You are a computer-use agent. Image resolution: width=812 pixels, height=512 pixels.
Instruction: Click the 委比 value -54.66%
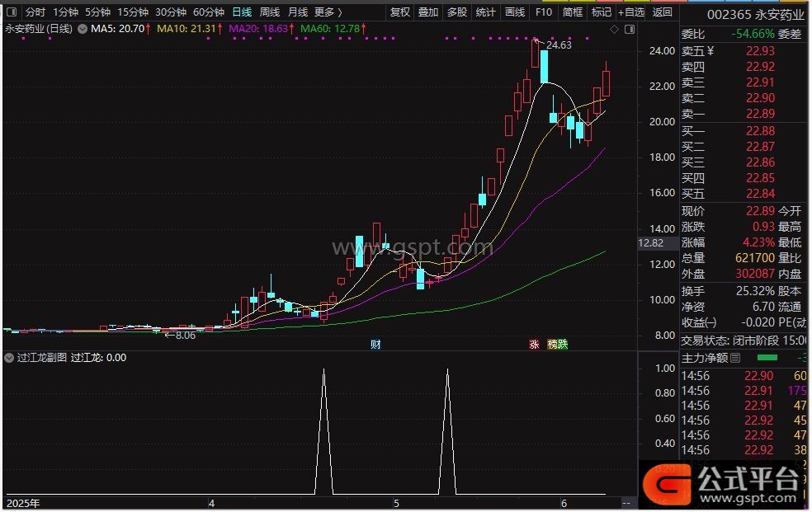click(753, 34)
